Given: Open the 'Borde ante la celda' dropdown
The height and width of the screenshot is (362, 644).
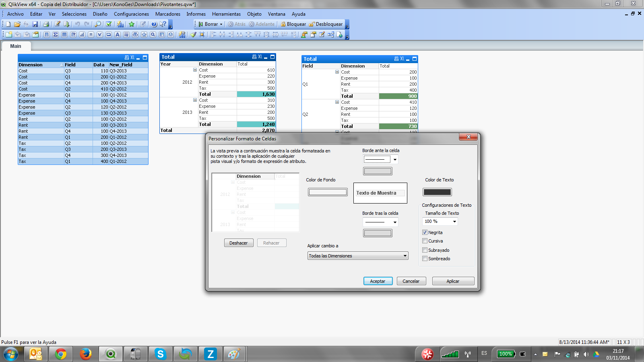Looking at the screenshot, I should point(395,160).
